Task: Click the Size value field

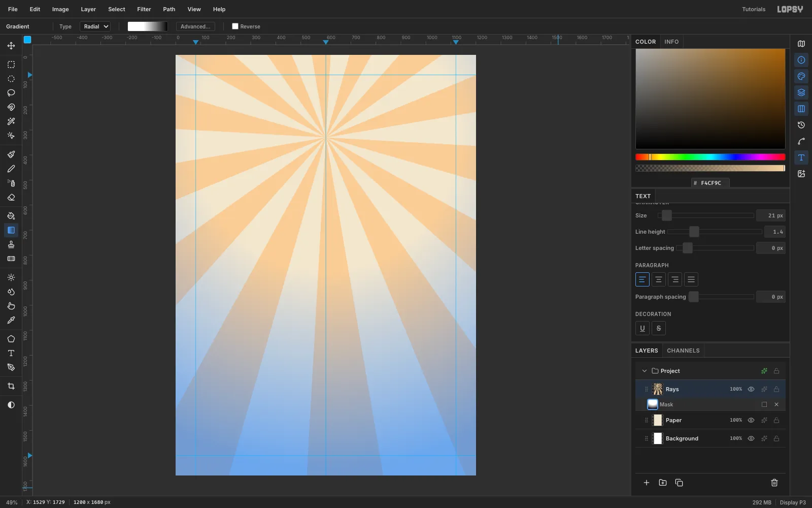Action: click(771, 215)
